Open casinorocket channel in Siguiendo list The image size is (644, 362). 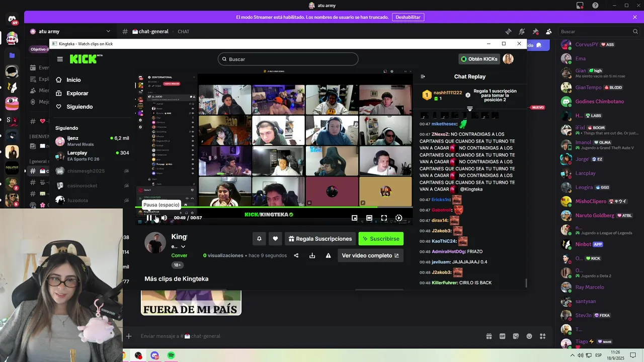[92, 186]
